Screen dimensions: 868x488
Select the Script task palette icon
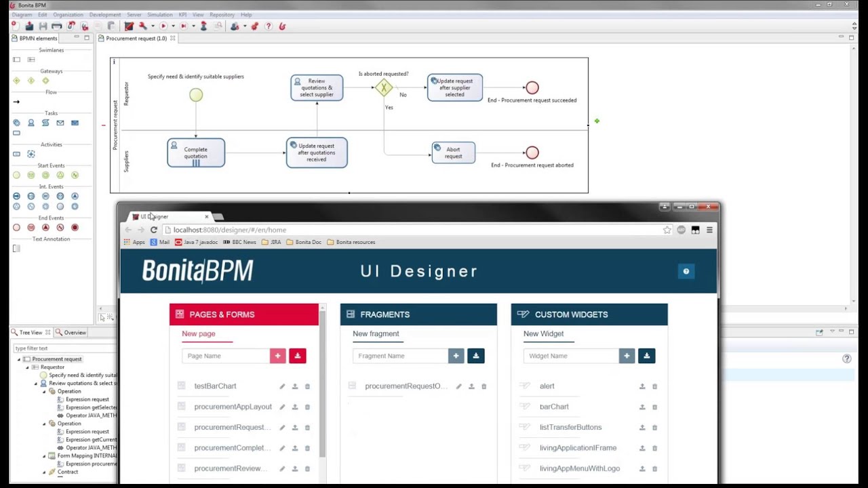point(45,123)
